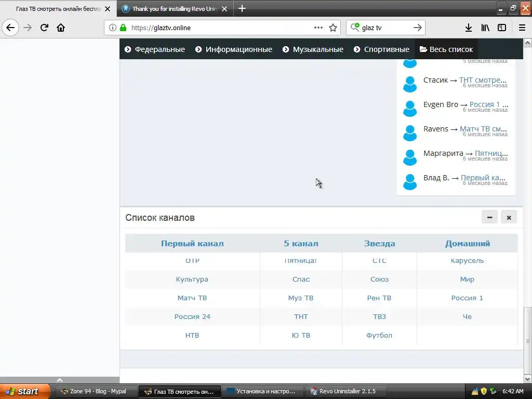Collapse the Список каналов panel with minus

pyautogui.click(x=489, y=217)
